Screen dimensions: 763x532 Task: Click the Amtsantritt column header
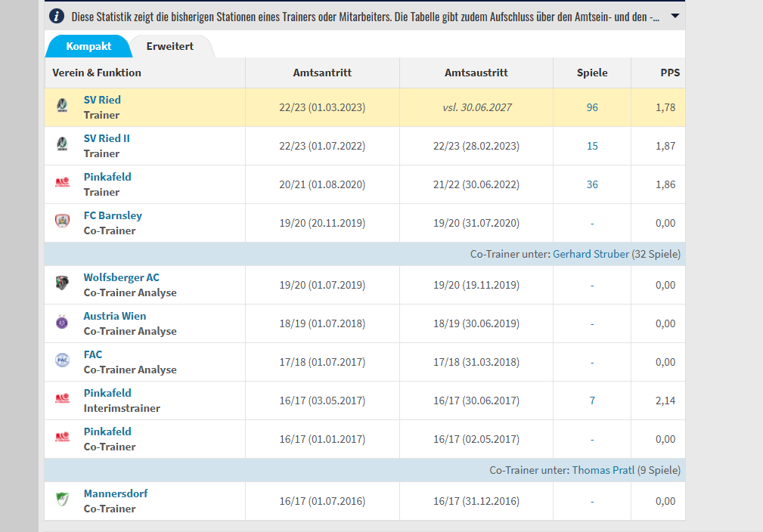[322, 73]
